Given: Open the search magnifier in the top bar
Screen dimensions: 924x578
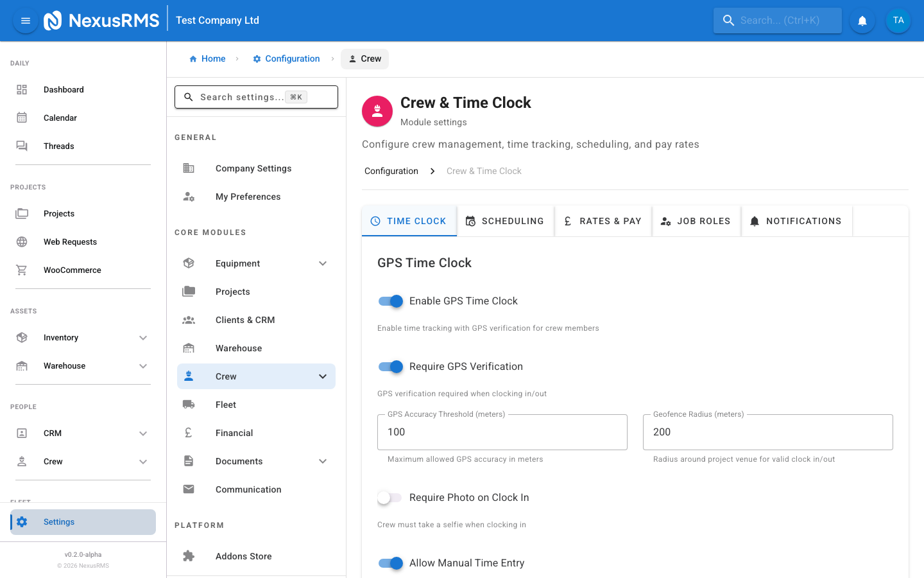Looking at the screenshot, I should pos(728,20).
